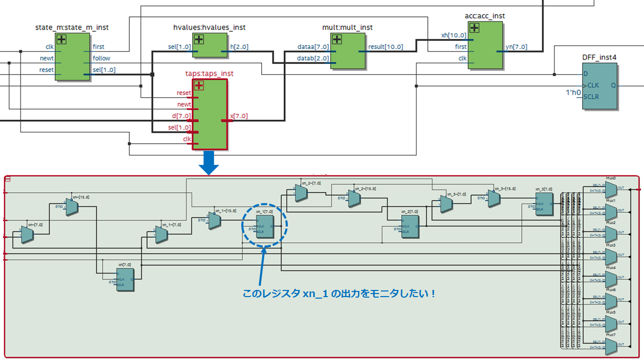644x360 pixels.
Task: Expand the acc_inst block plus icon
Action: click(474, 28)
